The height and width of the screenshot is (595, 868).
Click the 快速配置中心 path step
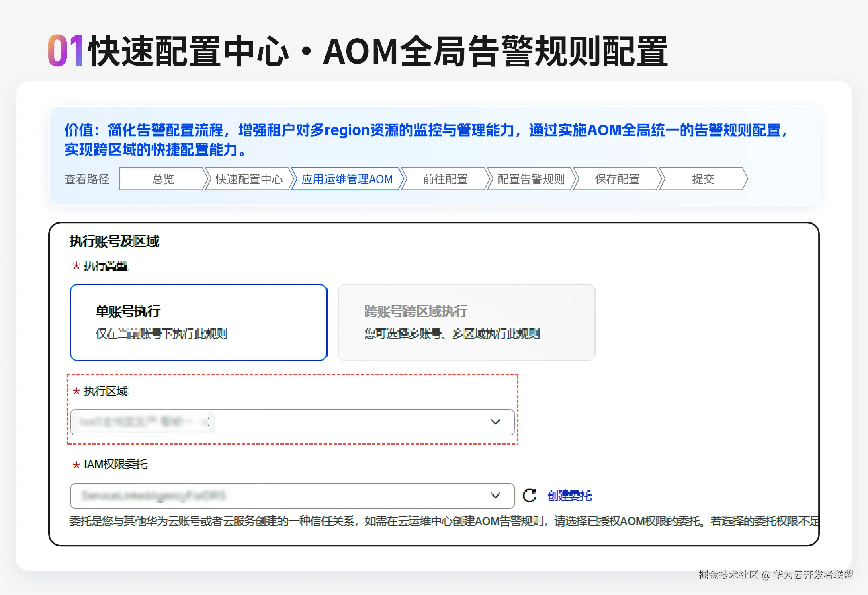(x=249, y=179)
